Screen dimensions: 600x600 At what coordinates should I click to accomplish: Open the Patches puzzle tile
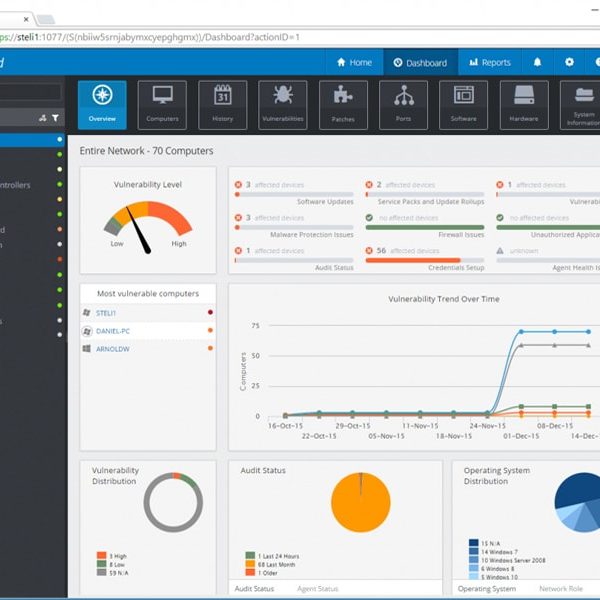click(343, 105)
